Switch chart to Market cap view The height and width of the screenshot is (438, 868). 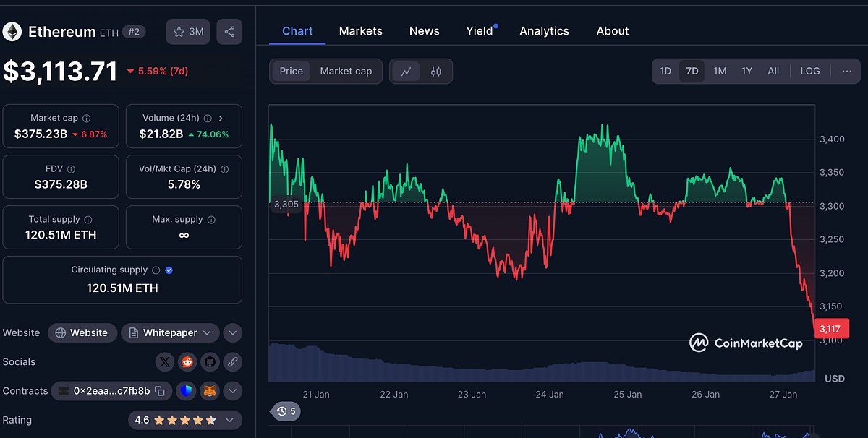(346, 71)
